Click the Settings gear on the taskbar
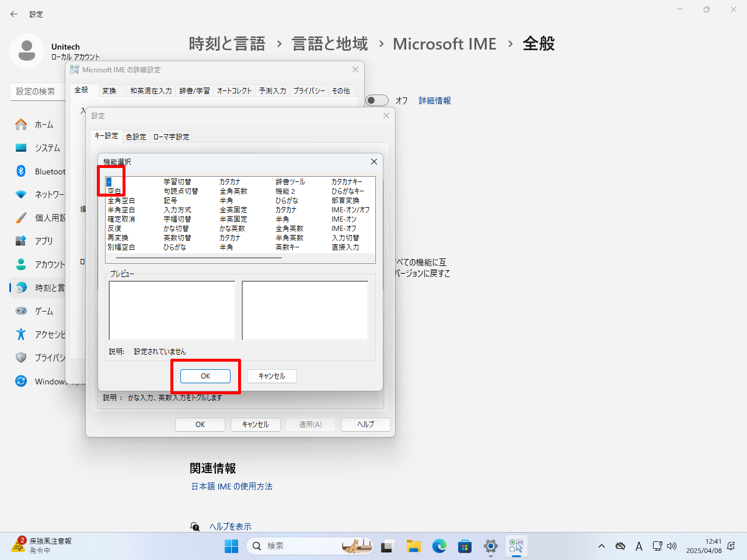 tap(491, 546)
